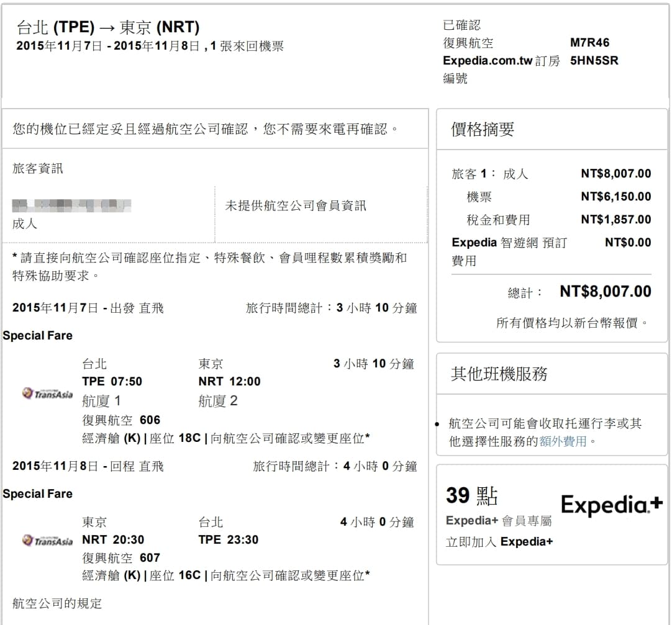The height and width of the screenshot is (625, 672).
Task: Click the 旅客資訊 heading
Action: tap(38, 168)
